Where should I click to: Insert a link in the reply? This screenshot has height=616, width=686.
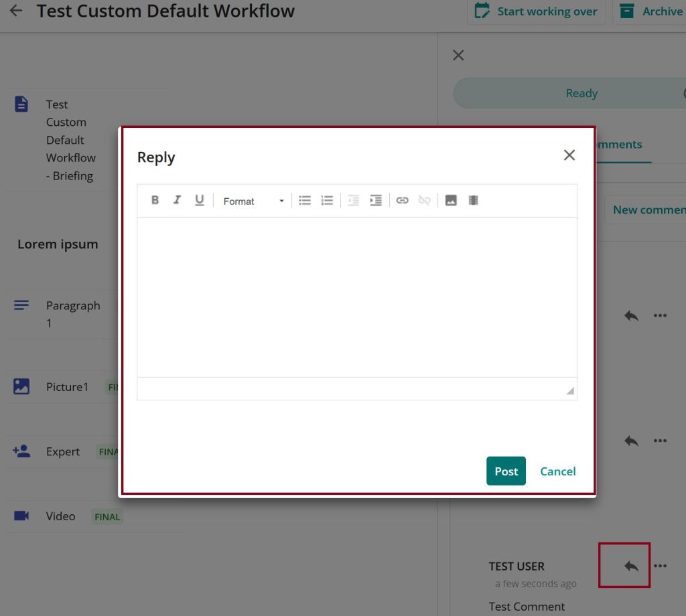[x=402, y=200]
